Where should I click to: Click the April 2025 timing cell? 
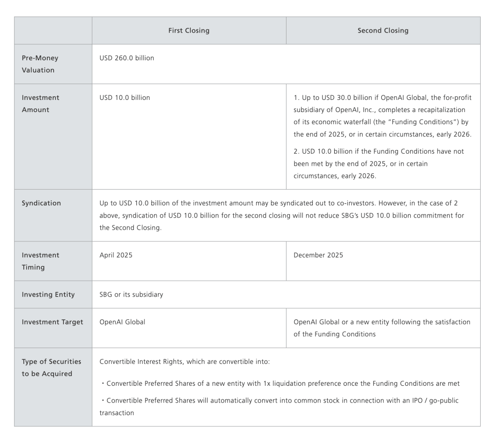(116, 255)
